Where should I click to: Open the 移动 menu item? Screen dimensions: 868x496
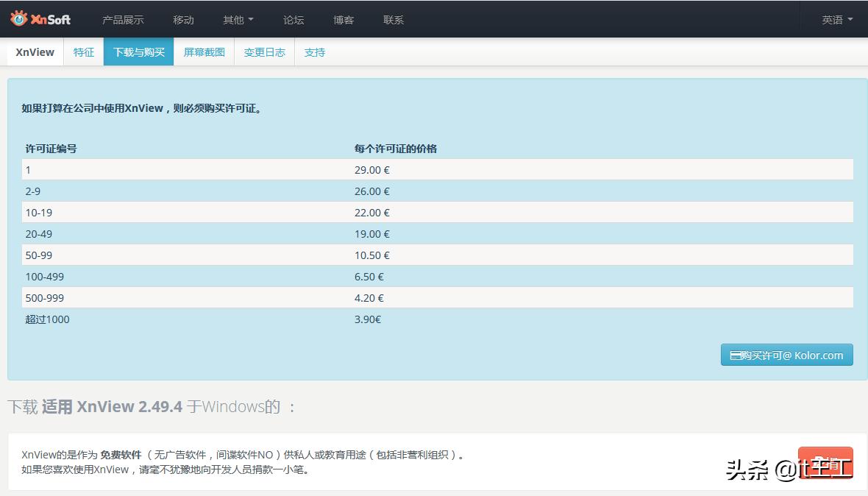(x=182, y=20)
